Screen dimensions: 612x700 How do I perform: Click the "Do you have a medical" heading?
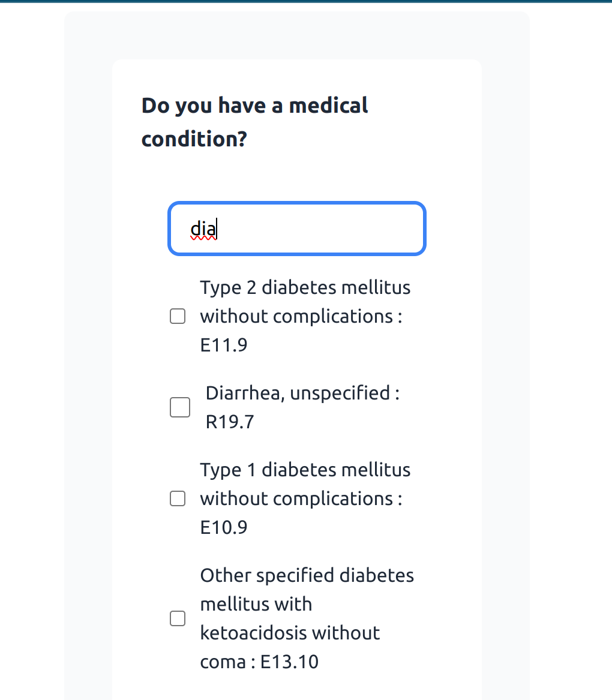[x=254, y=106]
